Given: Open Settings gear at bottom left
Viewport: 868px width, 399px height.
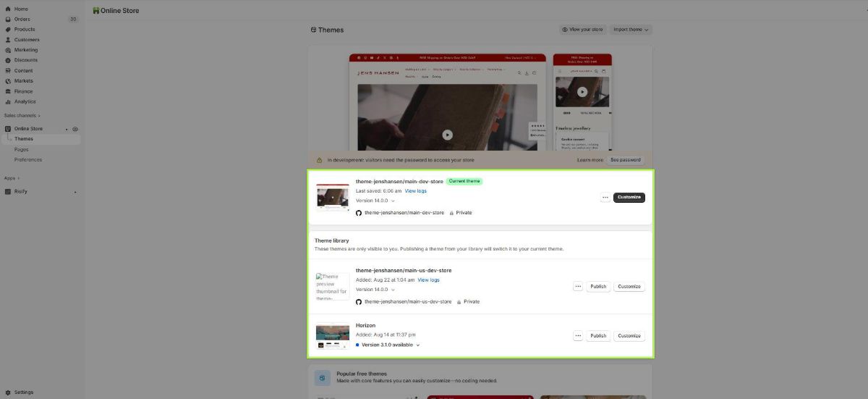Looking at the screenshot, I should pos(7,392).
